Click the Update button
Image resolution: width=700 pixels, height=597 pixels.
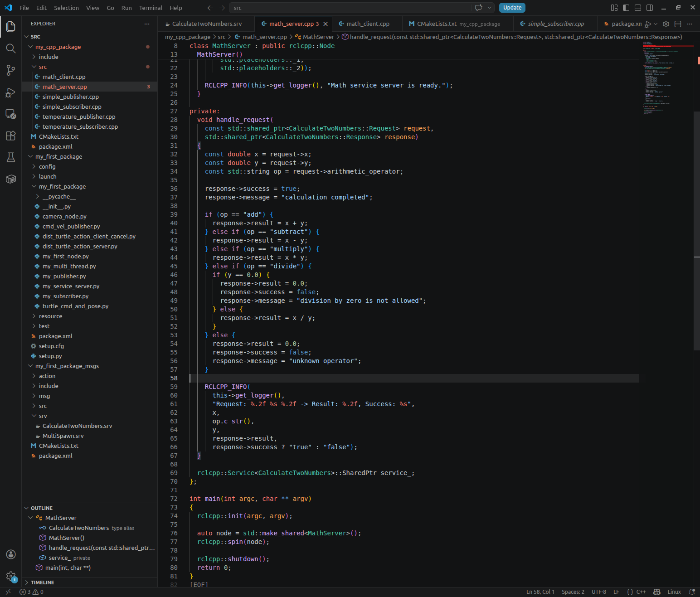tap(512, 8)
